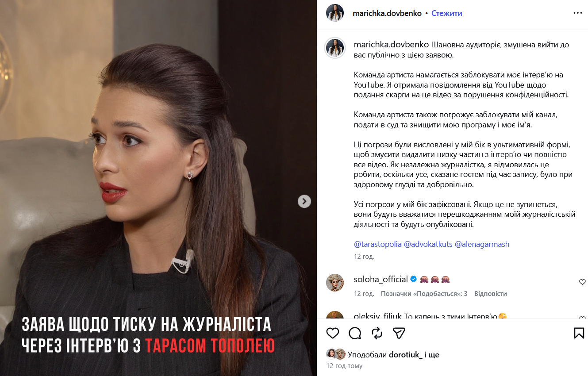
Task: Open comments with speech bubble icon
Action: (x=355, y=333)
